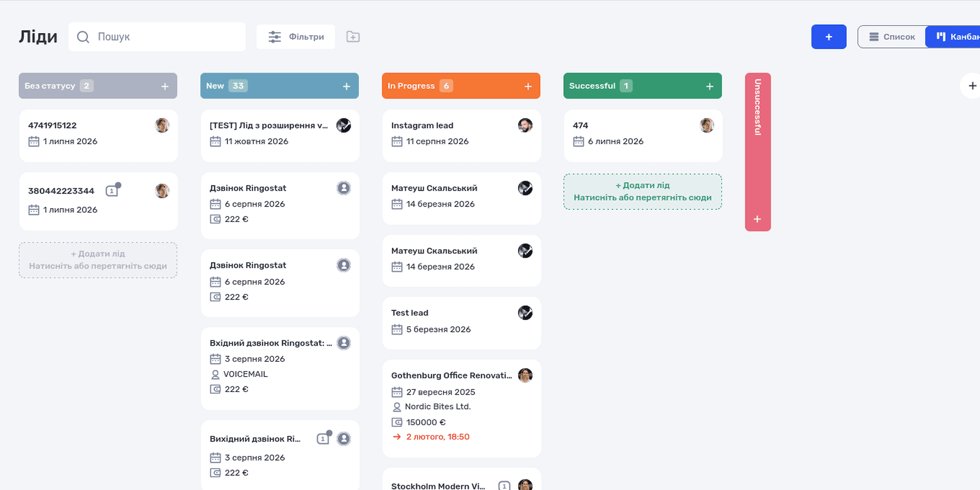This screenshot has height=490, width=980.
Task: Click assignee avatar on 474 card
Action: [707, 125]
